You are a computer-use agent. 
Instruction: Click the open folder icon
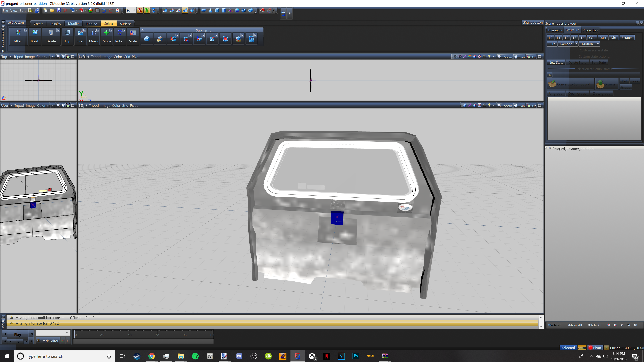tap(52, 10)
